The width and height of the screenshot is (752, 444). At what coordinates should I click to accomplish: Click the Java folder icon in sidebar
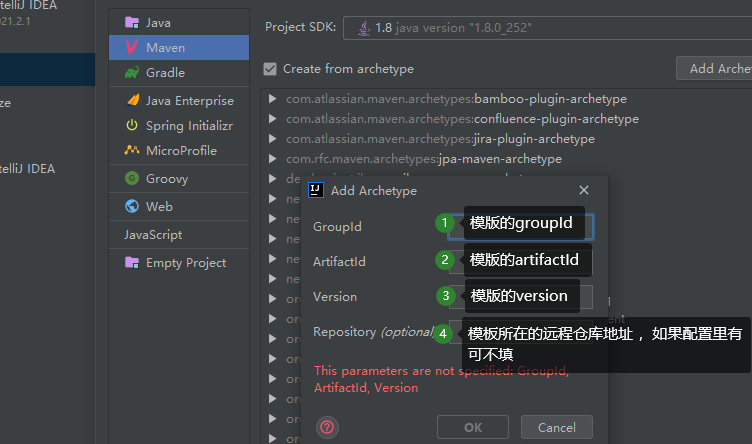click(x=132, y=23)
